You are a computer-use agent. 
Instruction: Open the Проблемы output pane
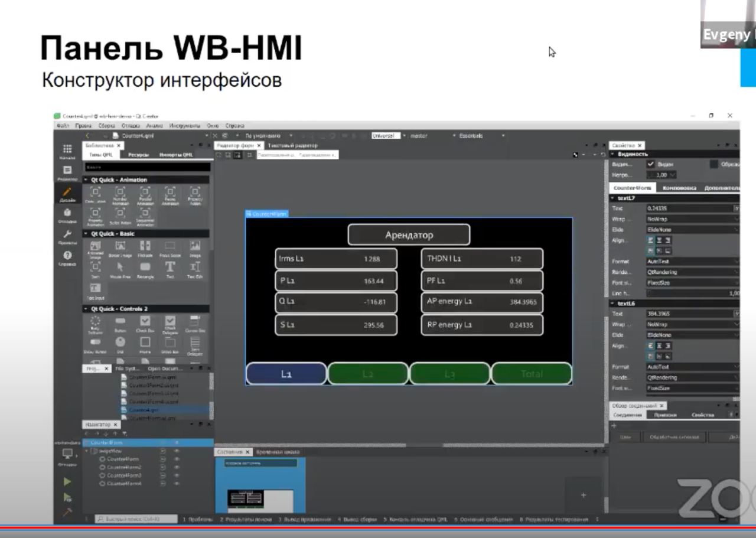click(198, 519)
